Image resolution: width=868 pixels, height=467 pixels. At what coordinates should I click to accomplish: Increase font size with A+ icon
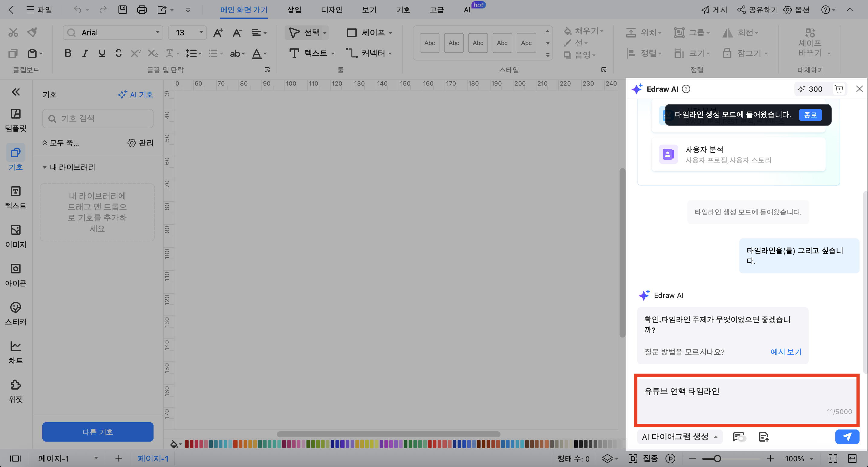218,32
